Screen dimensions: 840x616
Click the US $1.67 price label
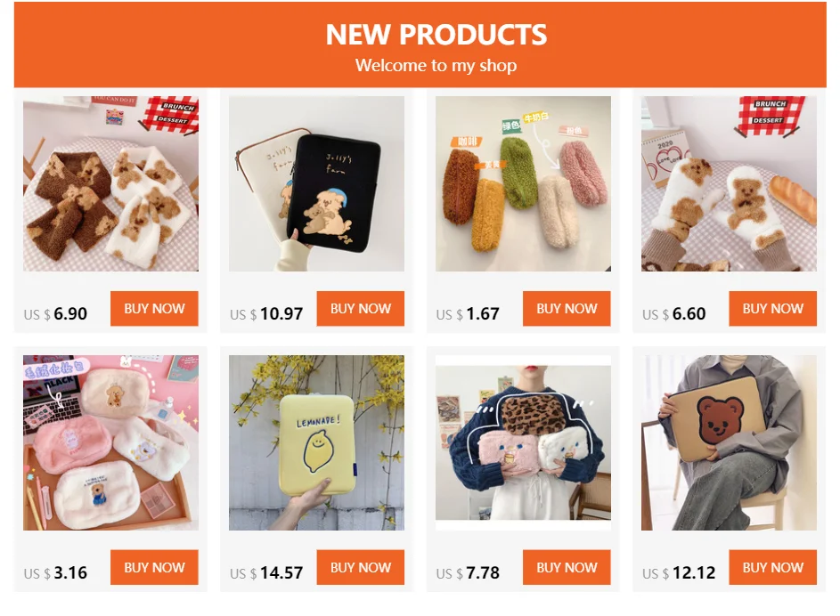[468, 314]
